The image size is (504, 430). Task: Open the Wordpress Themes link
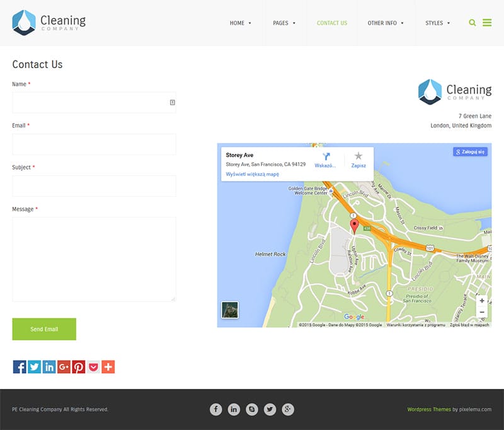click(x=428, y=410)
